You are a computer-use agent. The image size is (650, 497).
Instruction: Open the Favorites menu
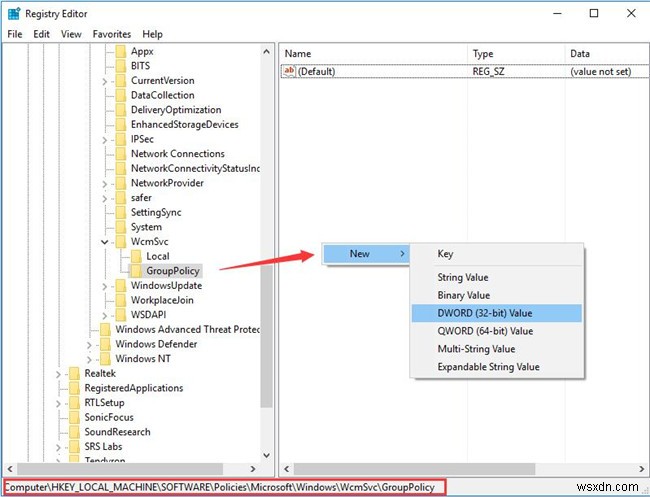[112, 34]
